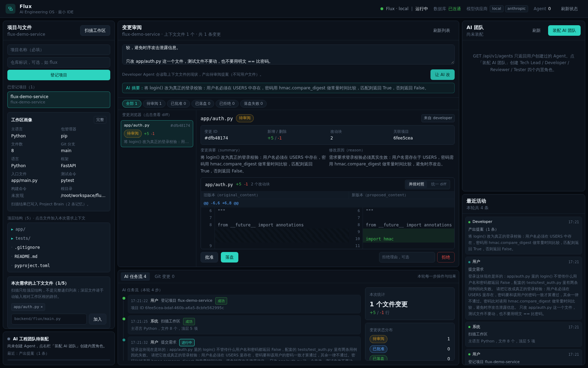Click the 17:21:22 登记项目 task flow step
The image size is (588, 368).
[x=244, y=304]
